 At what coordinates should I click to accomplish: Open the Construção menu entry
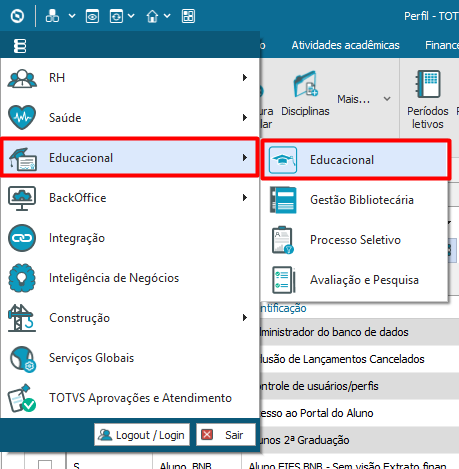pyautogui.click(x=130, y=318)
